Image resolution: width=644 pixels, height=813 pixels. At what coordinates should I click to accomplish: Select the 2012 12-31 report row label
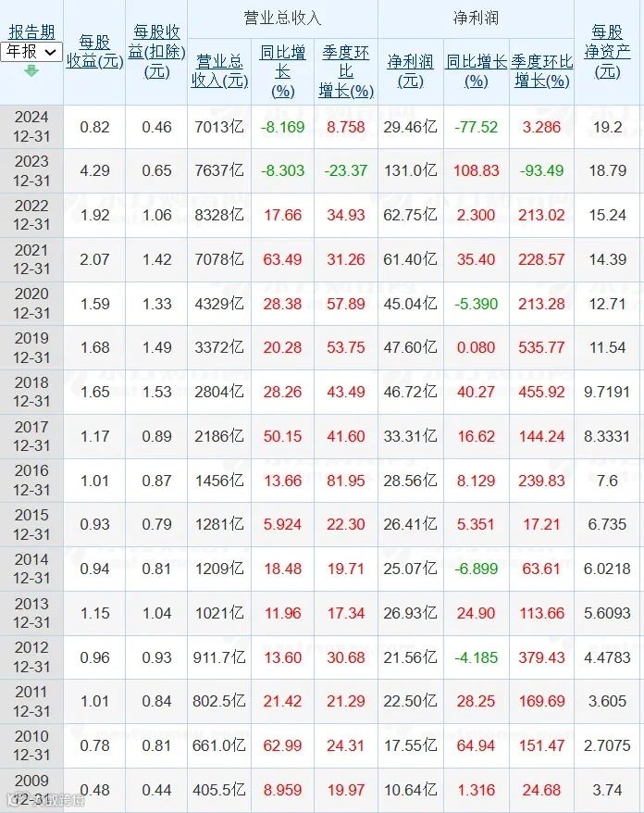pyautogui.click(x=31, y=657)
